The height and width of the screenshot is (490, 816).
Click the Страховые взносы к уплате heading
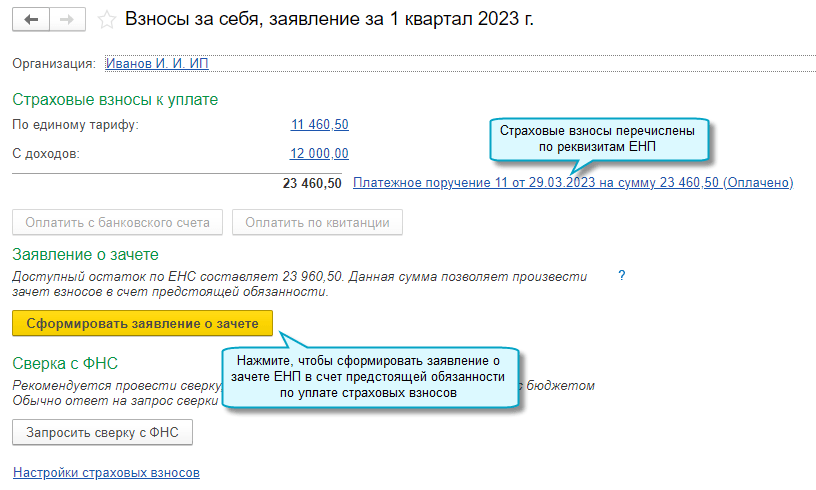115,99
